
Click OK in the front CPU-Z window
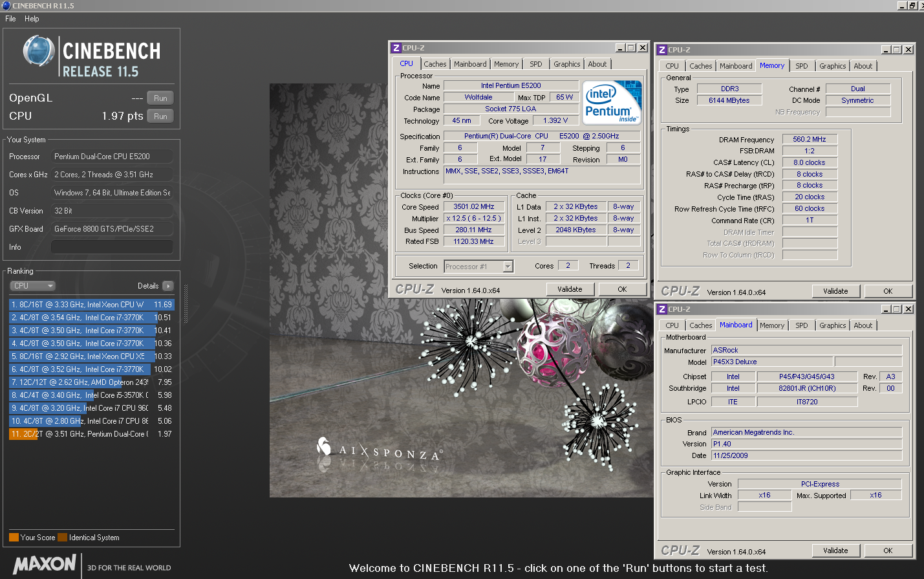click(x=622, y=289)
